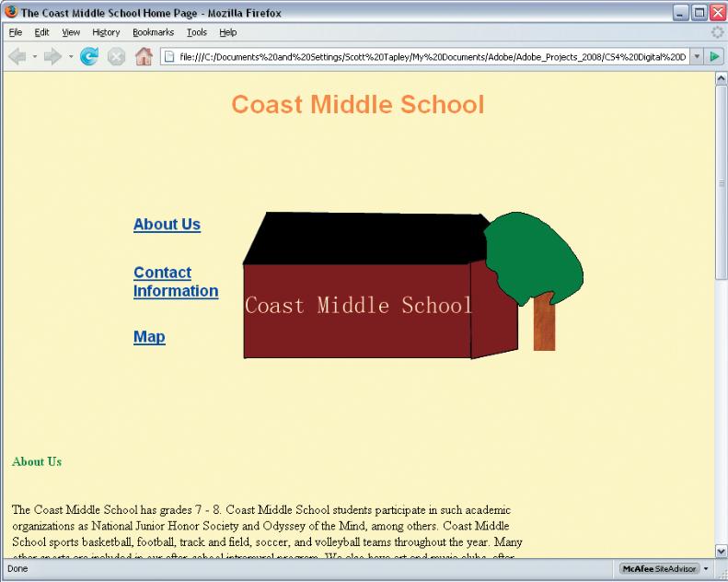Click the green About Us section heading
The height and width of the screenshot is (582, 728).
(x=37, y=461)
